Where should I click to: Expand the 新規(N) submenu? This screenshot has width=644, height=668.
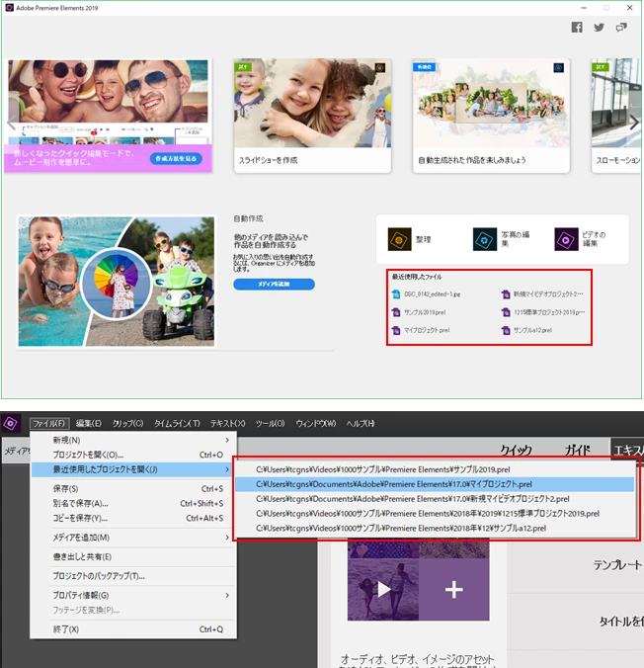coord(133,440)
